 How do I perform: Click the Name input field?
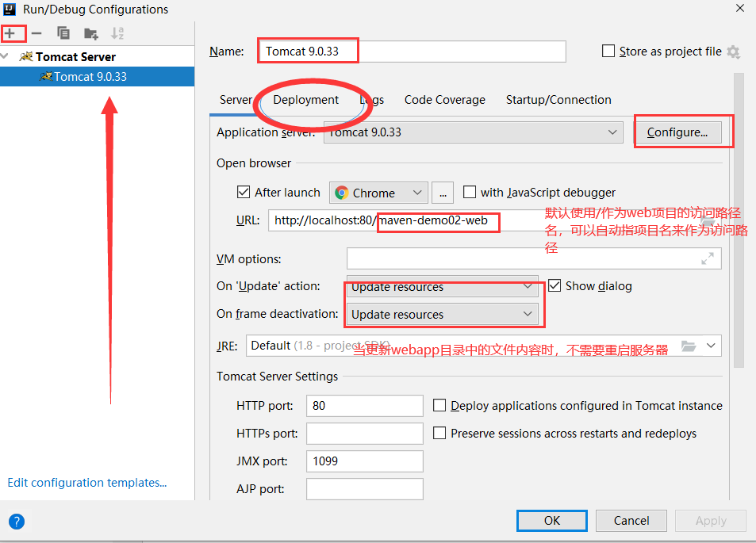[413, 51]
